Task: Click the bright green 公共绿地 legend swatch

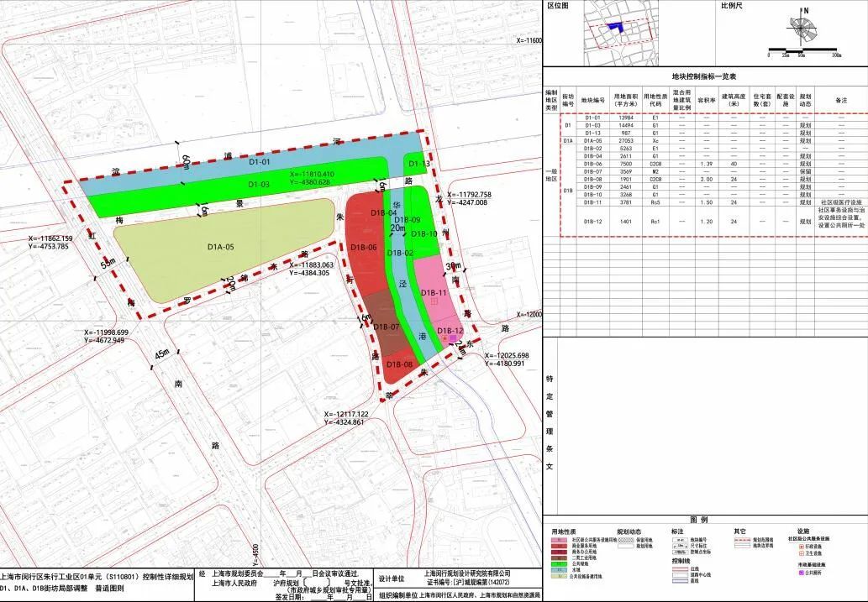Action: click(559, 564)
